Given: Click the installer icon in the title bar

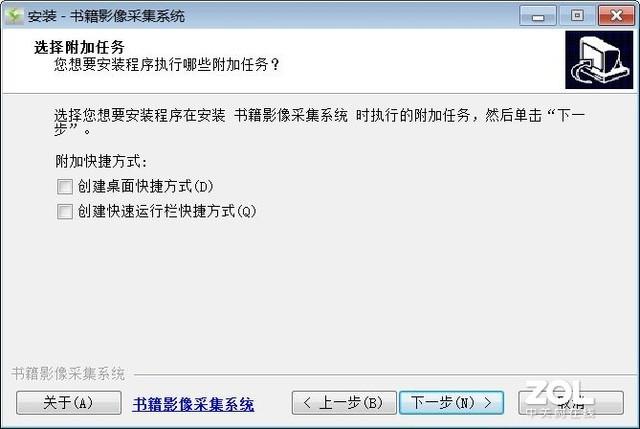Looking at the screenshot, I should pyautogui.click(x=14, y=16).
